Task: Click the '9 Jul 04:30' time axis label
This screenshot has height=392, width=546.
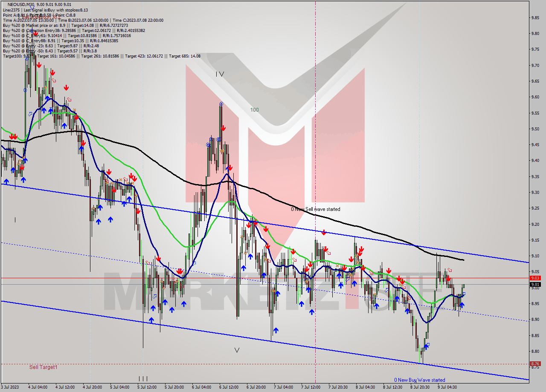Action: coord(448,387)
